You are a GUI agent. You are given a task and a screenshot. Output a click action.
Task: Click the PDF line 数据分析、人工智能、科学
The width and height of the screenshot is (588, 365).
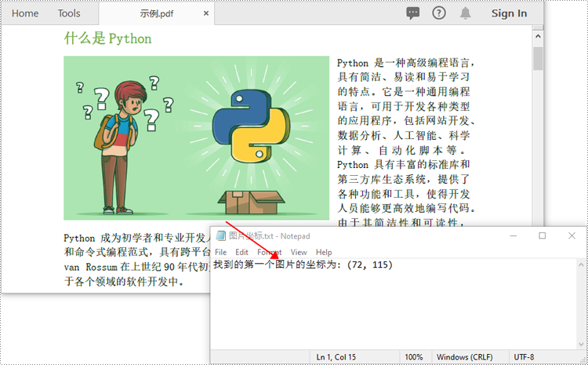(x=404, y=135)
